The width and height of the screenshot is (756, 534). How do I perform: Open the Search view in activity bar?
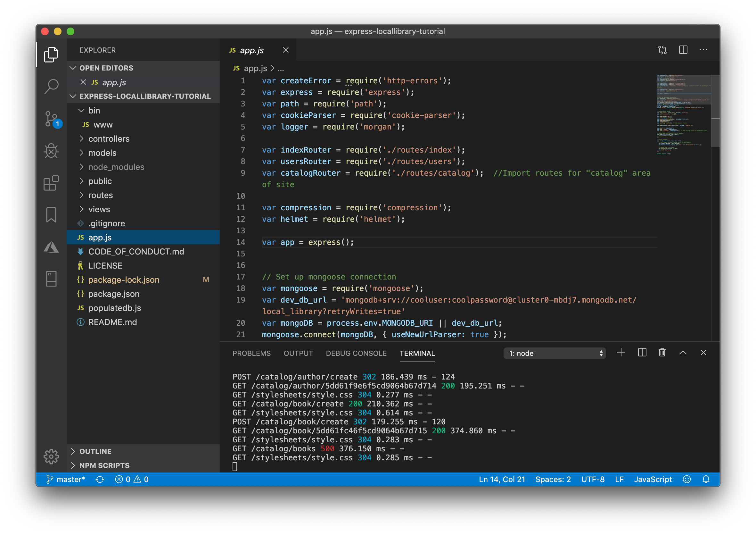tap(51, 87)
